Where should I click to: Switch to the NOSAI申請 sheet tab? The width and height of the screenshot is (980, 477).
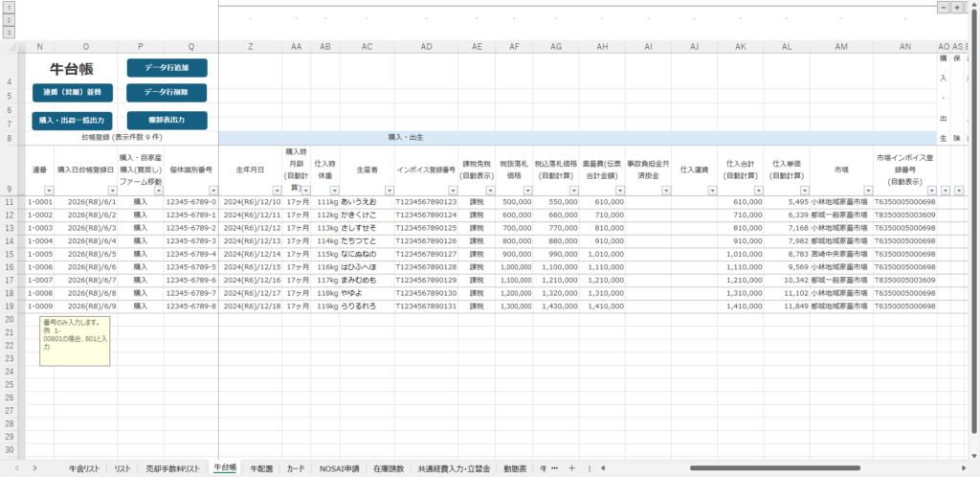point(340,468)
